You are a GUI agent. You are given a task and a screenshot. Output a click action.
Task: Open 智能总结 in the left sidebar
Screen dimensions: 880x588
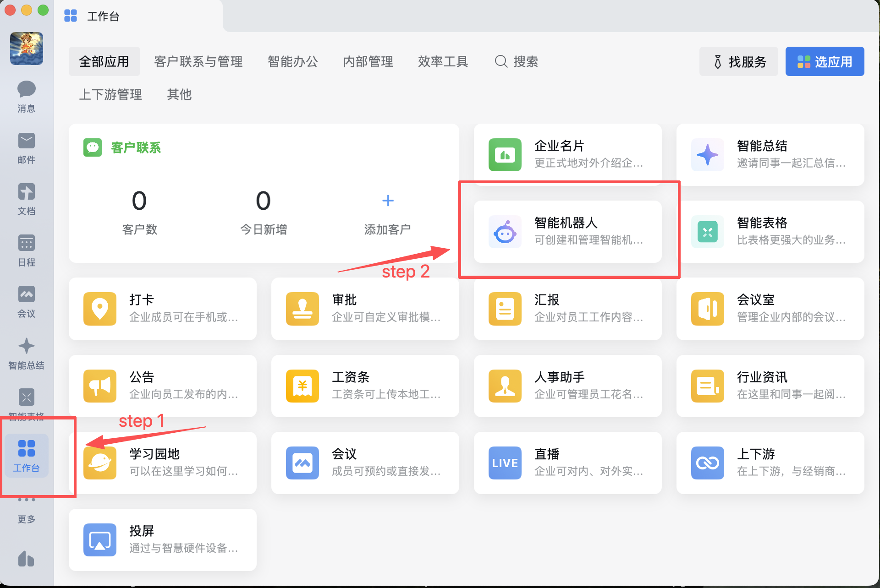tap(26, 353)
